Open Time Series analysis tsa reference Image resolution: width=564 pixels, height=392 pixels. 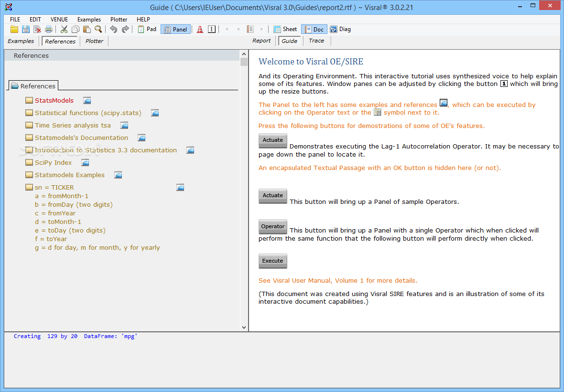point(73,126)
